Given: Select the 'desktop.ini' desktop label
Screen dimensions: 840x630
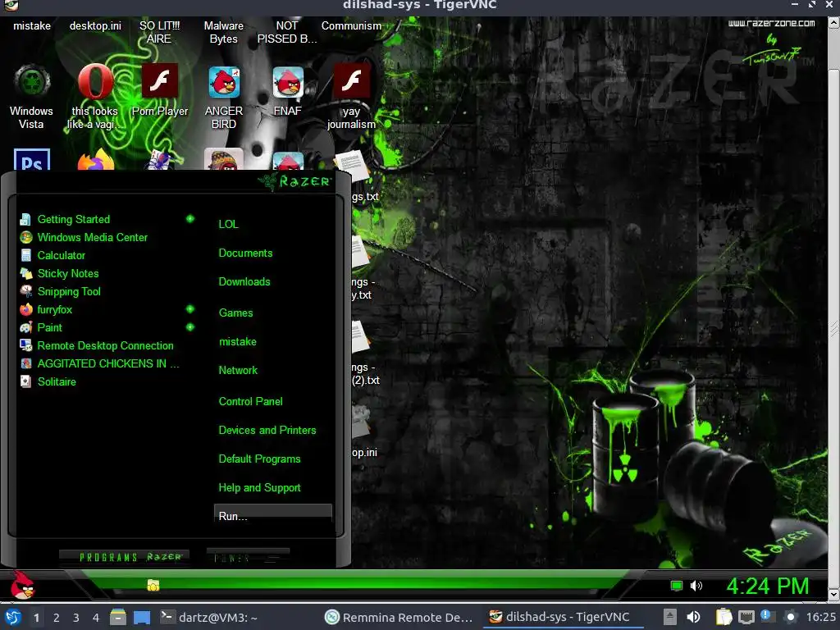Looking at the screenshot, I should coord(95,25).
